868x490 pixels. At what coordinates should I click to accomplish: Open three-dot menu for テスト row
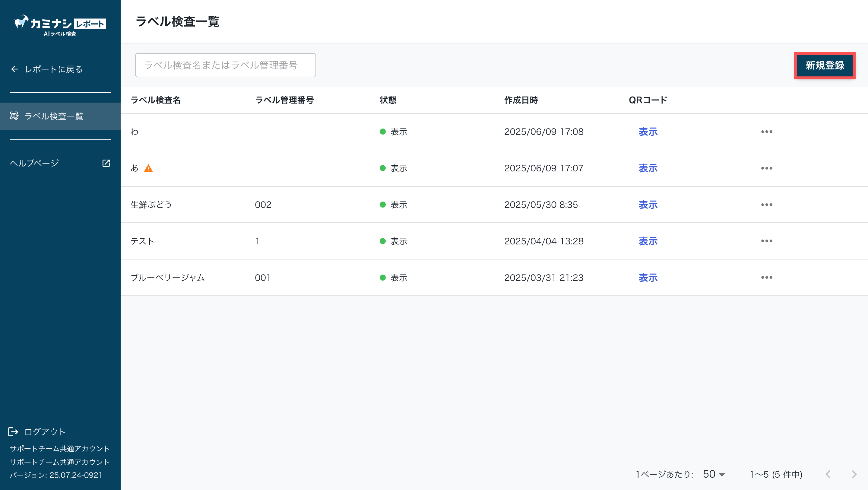tap(766, 241)
